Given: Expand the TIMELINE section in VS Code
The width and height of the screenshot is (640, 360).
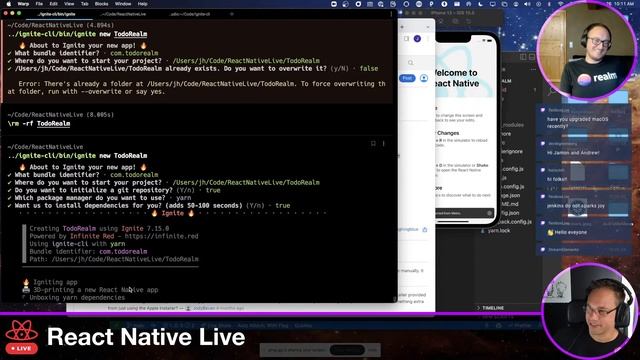Looking at the screenshot, I should (x=493, y=308).
